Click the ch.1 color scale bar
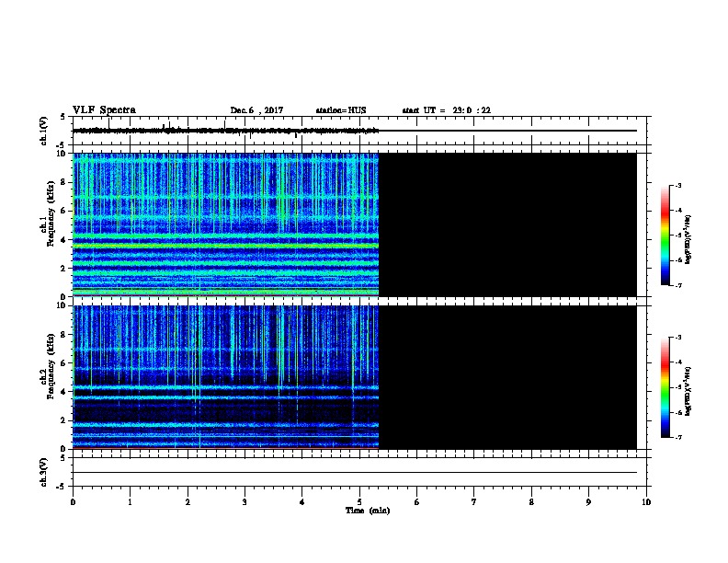The height and width of the screenshot is (563, 728). coord(665,236)
